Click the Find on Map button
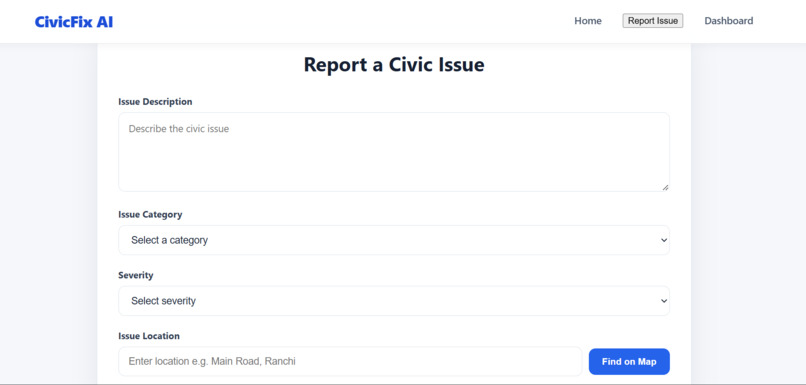This screenshot has width=806, height=385. tap(629, 362)
